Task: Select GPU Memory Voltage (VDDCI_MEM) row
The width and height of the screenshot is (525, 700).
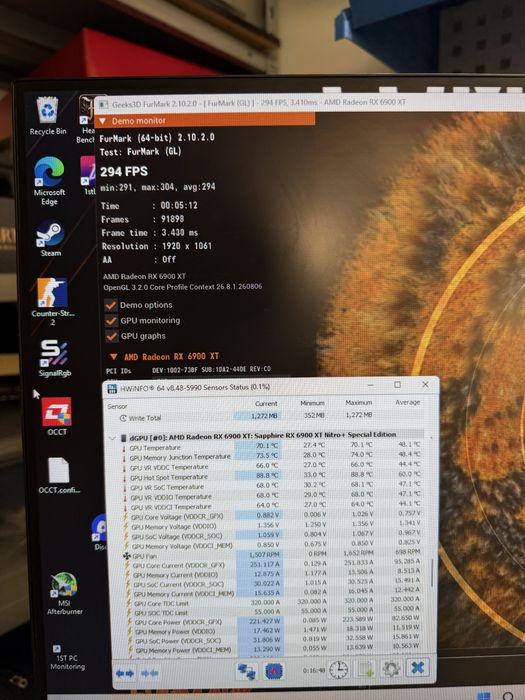Action: click(x=271, y=545)
